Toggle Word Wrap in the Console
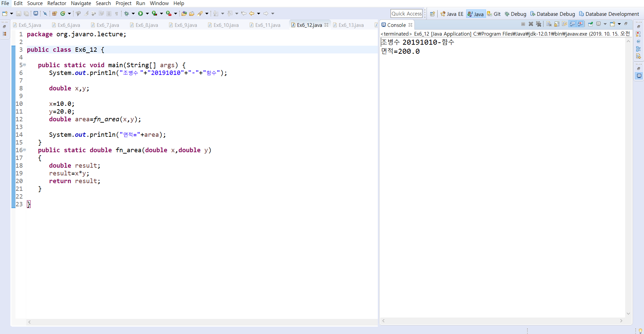The width and height of the screenshot is (644, 334). click(564, 24)
